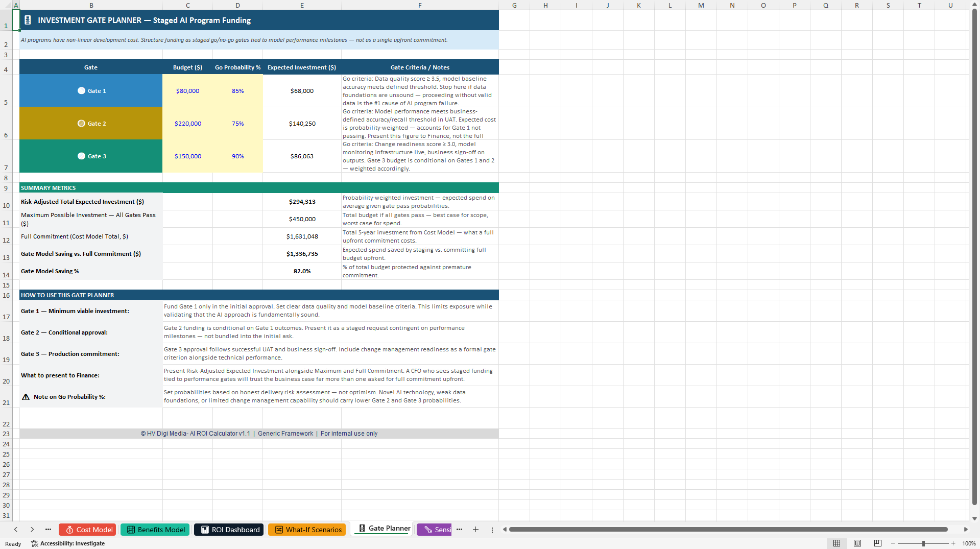
Task: Click vertical scrollbar down arrow
Action: [974, 518]
